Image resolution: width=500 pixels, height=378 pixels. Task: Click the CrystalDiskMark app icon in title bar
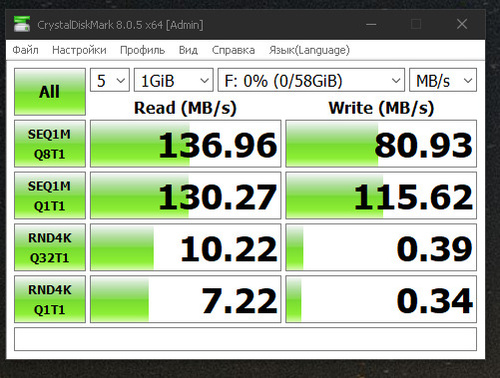[x=22, y=24]
